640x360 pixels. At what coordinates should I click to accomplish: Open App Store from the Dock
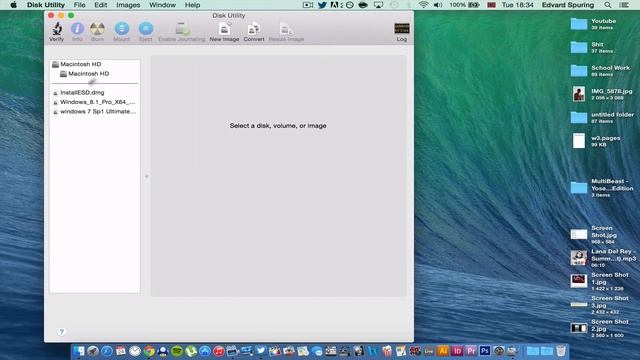[205, 351]
